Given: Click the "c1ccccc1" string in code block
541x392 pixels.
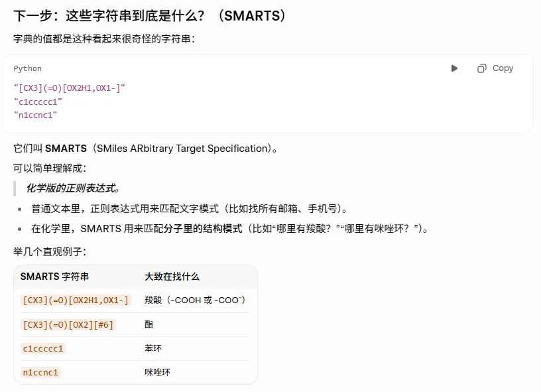Looking at the screenshot, I should pos(38,101).
